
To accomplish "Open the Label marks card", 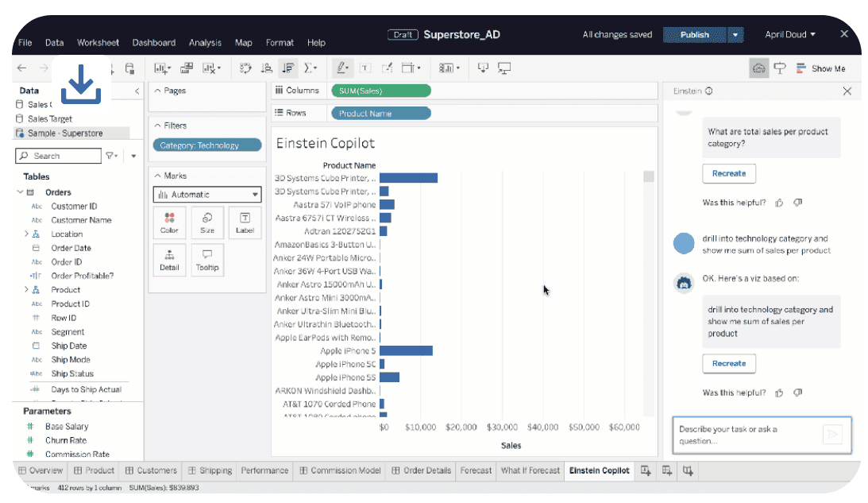I will (x=245, y=222).
